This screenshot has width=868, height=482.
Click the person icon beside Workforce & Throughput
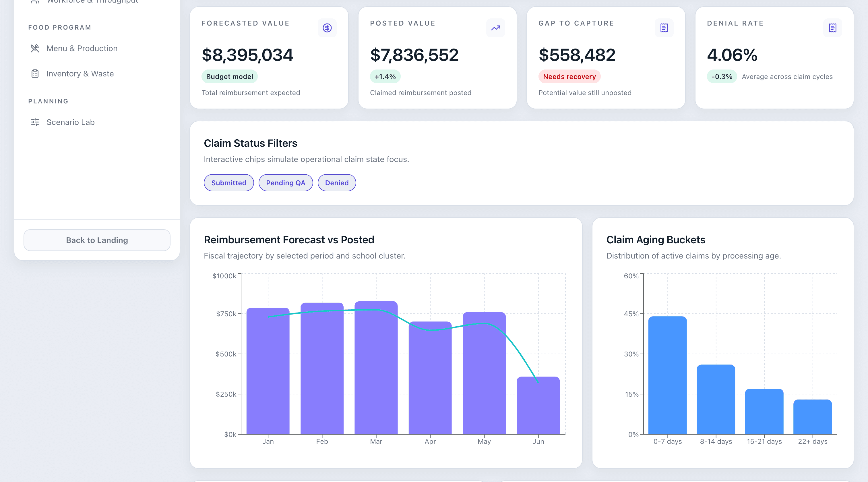pyautogui.click(x=35, y=2)
